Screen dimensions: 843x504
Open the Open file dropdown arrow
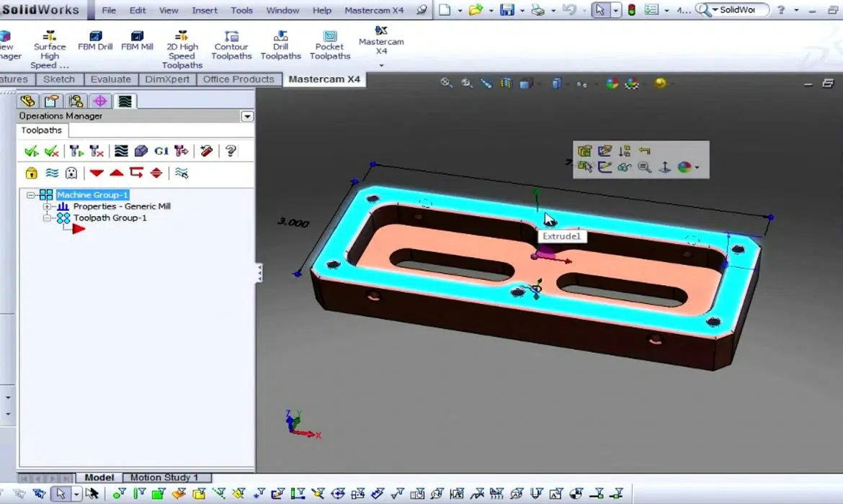coord(491,11)
